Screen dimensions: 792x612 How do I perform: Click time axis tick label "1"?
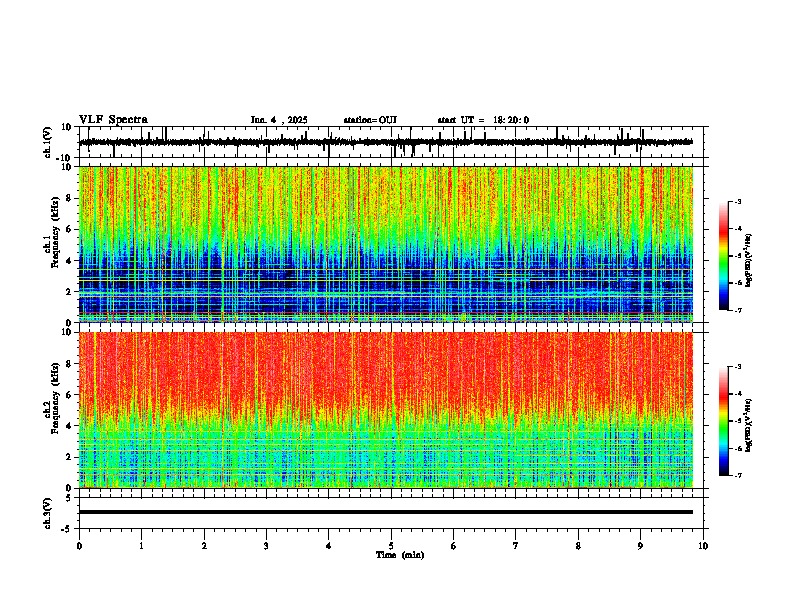pos(141,546)
